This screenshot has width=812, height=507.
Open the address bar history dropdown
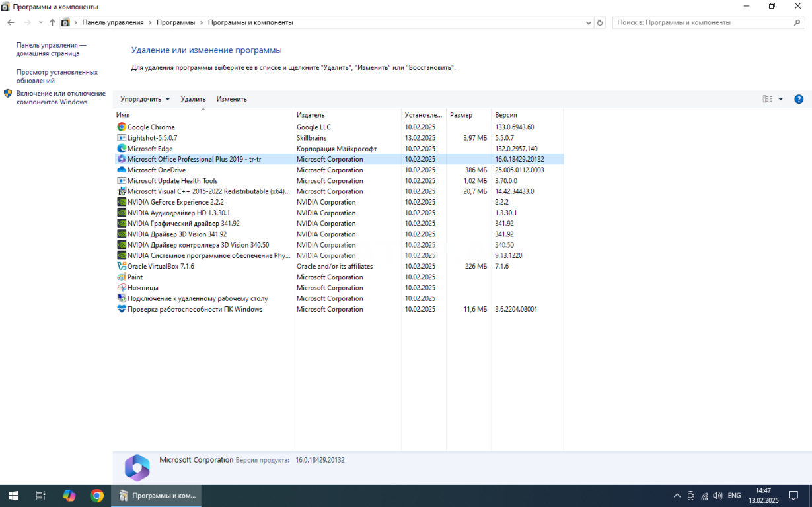click(x=589, y=22)
